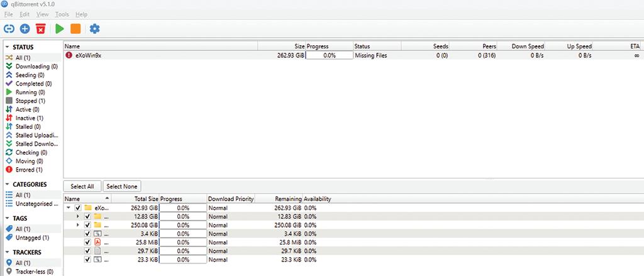
Task: Click the Select None button
Action: 122,187
